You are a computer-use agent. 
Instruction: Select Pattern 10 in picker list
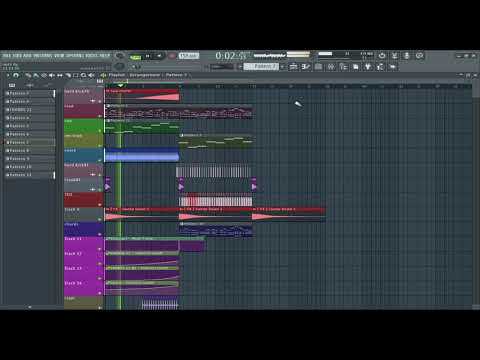tap(29, 167)
